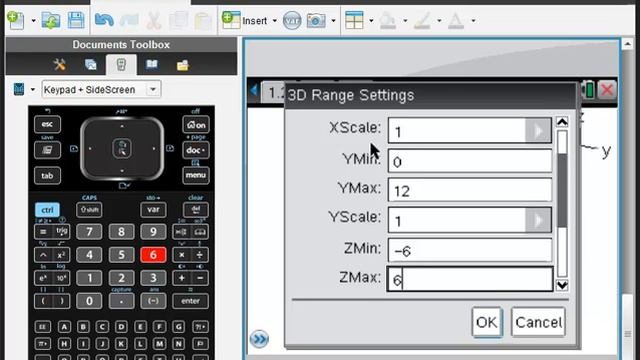Confirm settings with OK button

pyautogui.click(x=487, y=322)
